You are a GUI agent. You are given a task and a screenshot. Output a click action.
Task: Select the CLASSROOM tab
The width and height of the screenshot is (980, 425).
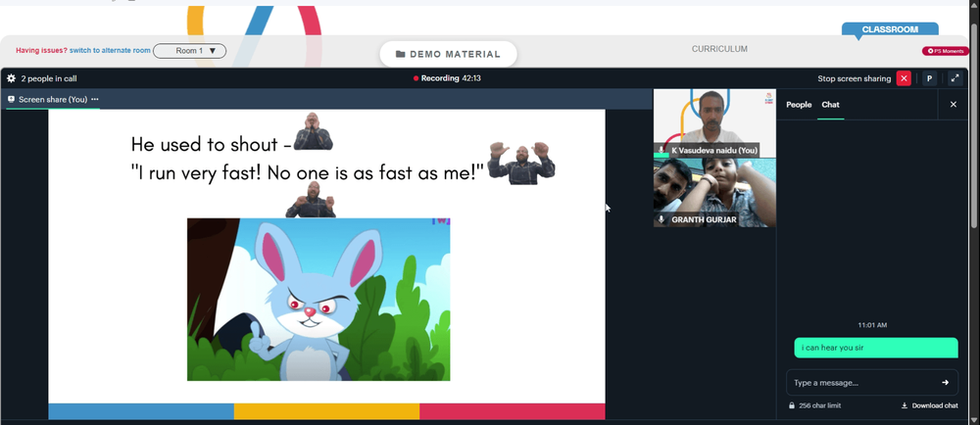tap(890, 29)
